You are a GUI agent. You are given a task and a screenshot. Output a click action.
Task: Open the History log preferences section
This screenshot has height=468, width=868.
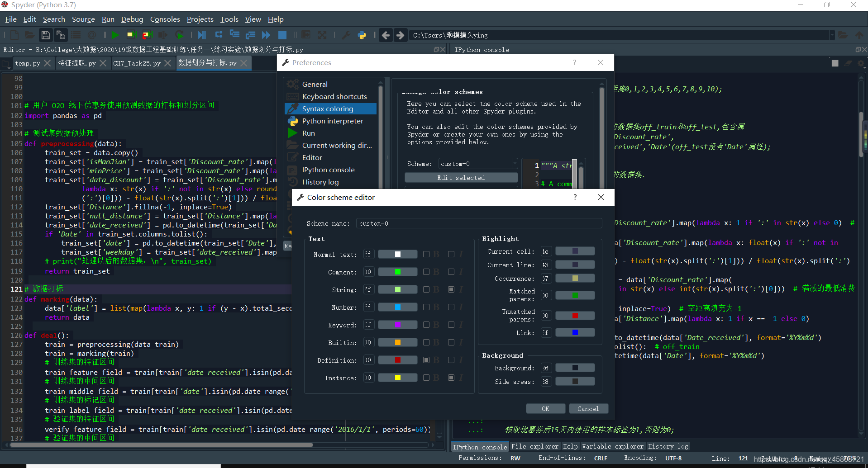320,182
